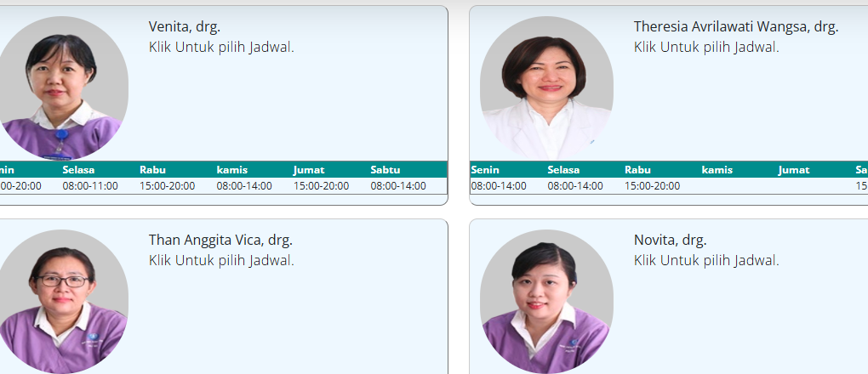Image resolution: width=868 pixels, height=374 pixels.
Task: Choose Novita, drg. portrait image
Action: pyautogui.click(x=546, y=302)
